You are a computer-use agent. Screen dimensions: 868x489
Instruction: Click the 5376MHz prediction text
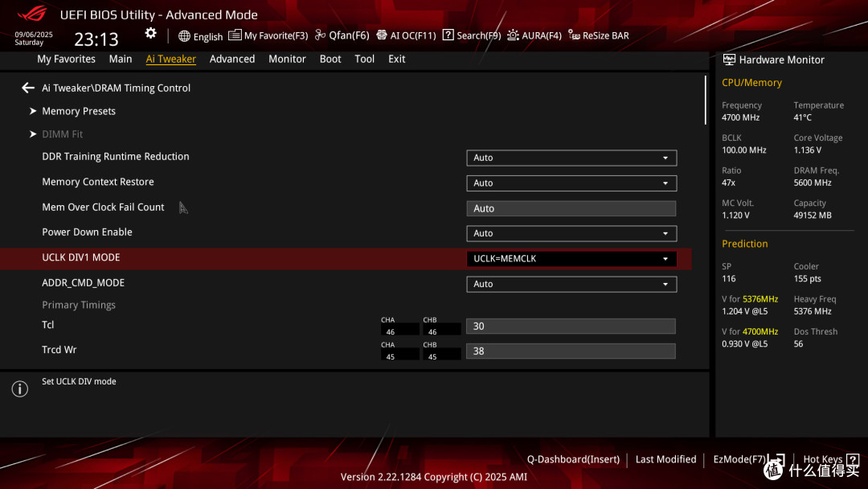coord(760,299)
